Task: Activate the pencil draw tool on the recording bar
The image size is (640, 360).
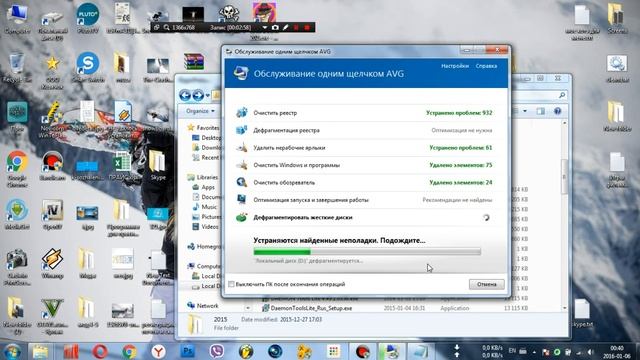Action: (x=286, y=27)
